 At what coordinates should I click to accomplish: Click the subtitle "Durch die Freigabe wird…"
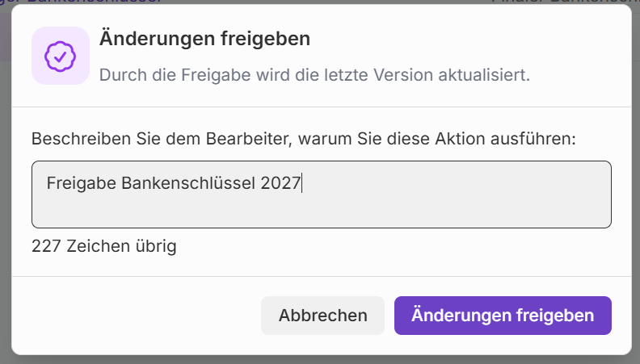click(x=314, y=76)
